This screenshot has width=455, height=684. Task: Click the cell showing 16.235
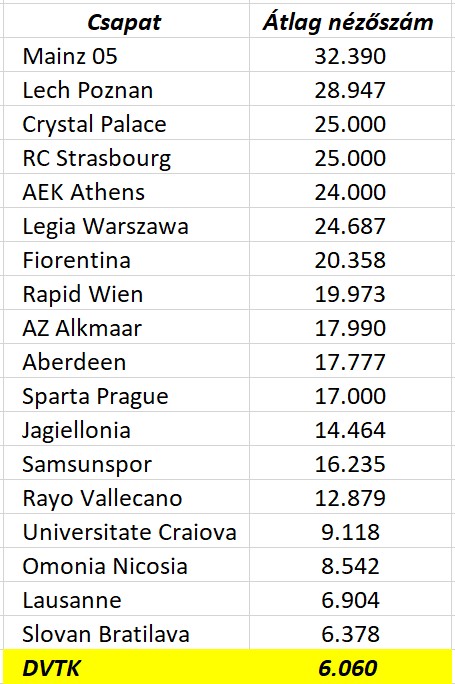[x=351, y=463]
